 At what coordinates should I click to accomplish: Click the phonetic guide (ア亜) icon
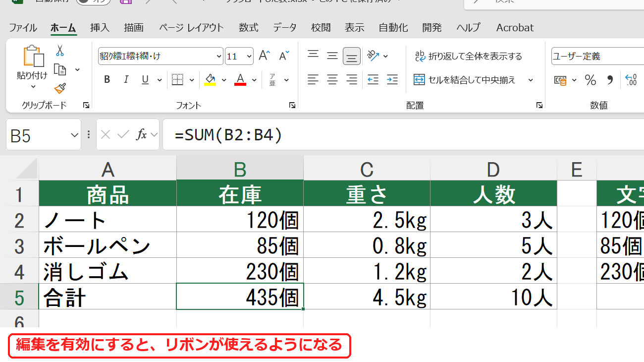(272, 79)
